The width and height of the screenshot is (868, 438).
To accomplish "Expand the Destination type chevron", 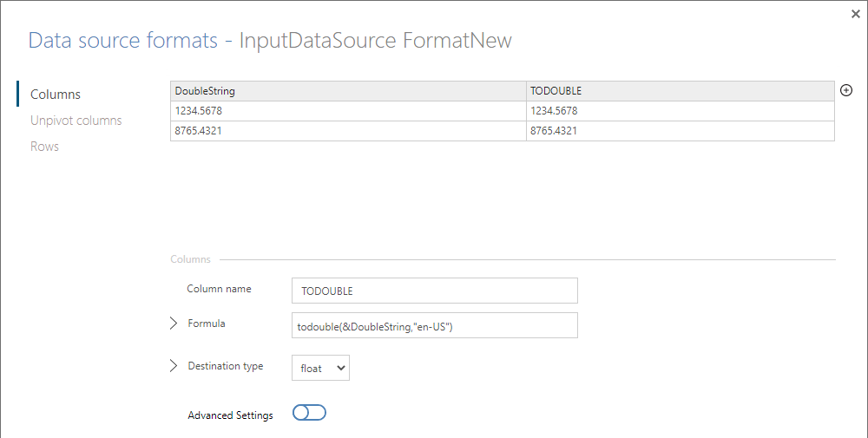I will 174,365.
